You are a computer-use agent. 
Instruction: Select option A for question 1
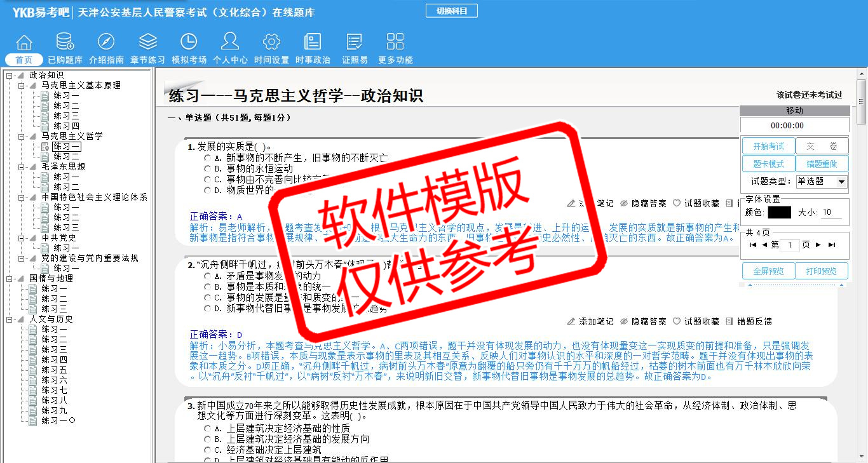coord(207,158)
